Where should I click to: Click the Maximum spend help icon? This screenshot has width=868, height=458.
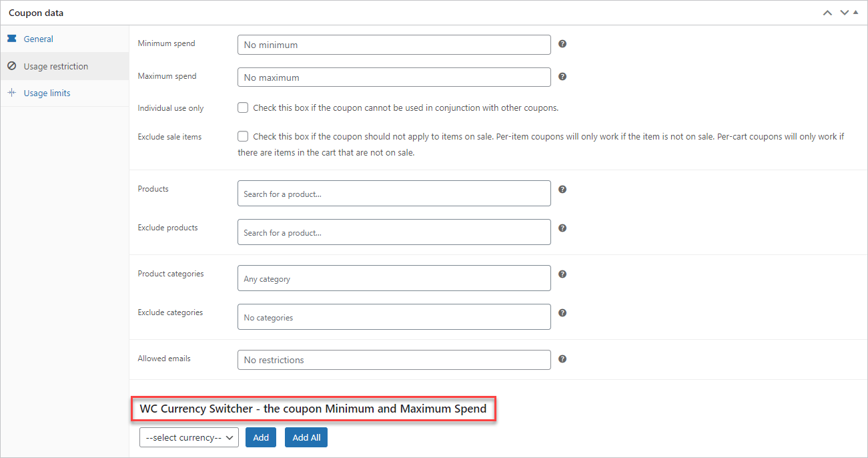click(562, 77)
